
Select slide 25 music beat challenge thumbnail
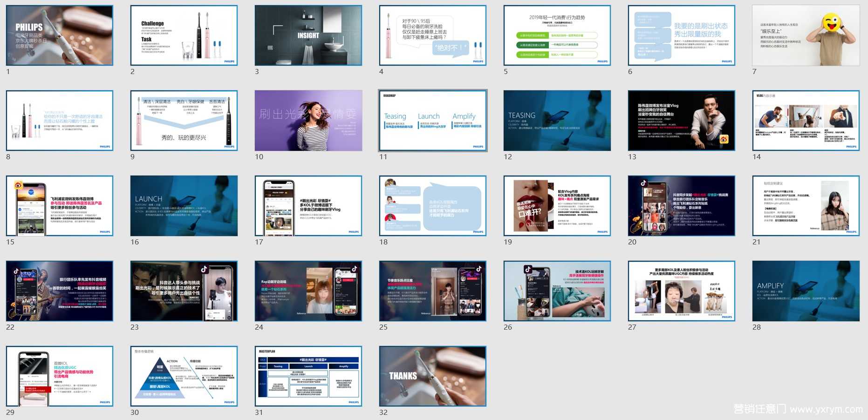click(x=433, y=291)
